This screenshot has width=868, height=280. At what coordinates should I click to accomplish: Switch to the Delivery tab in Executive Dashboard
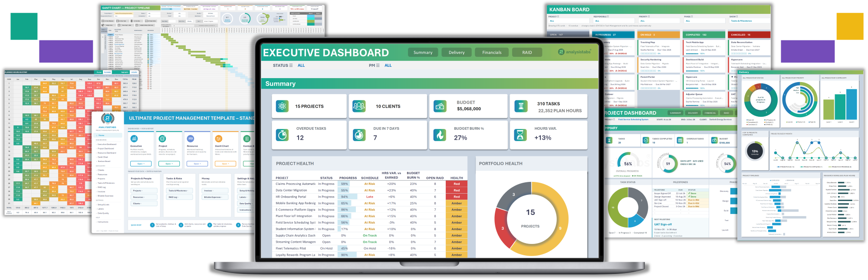tap(457, 53)
